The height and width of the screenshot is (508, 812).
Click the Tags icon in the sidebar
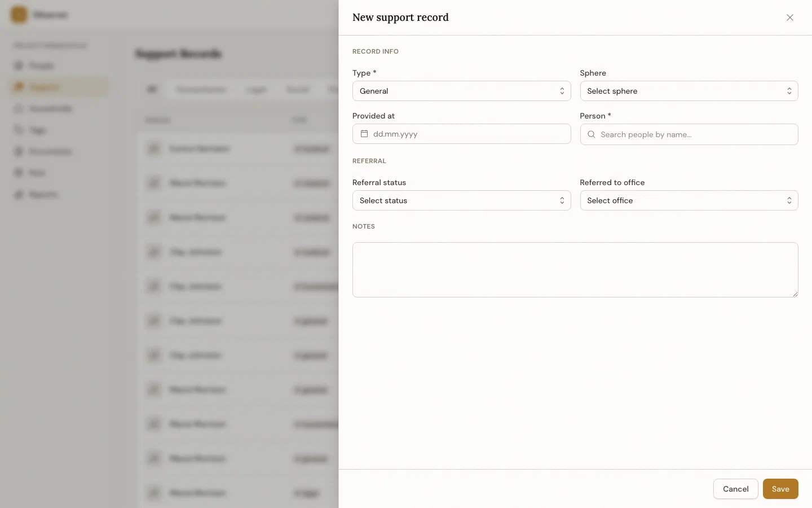19,130
